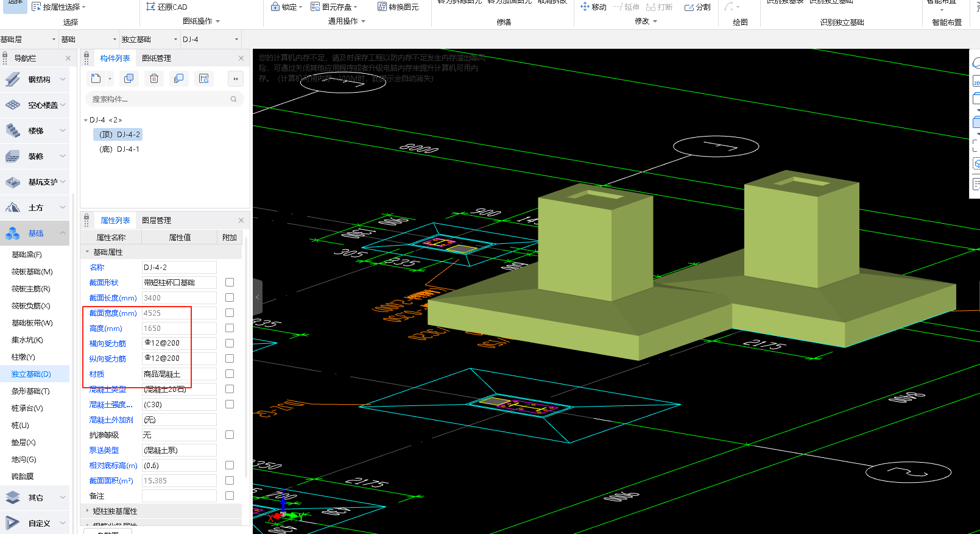Tick the 截面宽度 attach checkbox
Viewport: 980px width, 534px height.
(230, 313)
